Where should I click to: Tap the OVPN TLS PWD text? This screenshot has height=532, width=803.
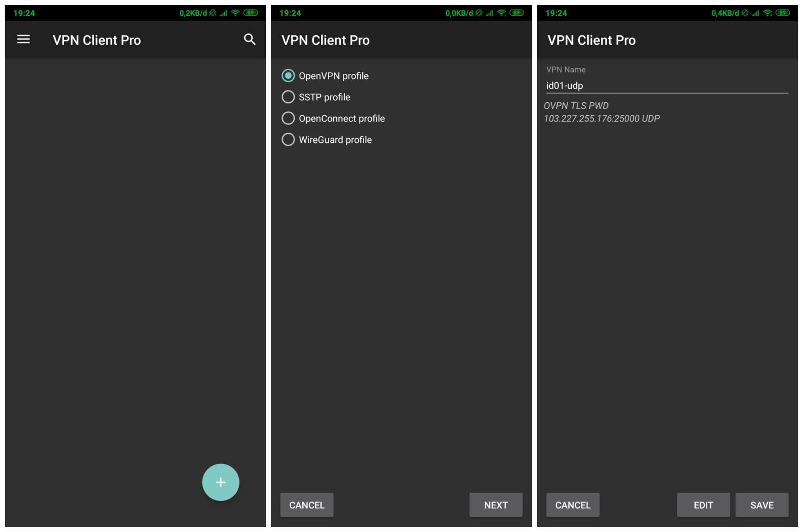[x=576, y=105]
